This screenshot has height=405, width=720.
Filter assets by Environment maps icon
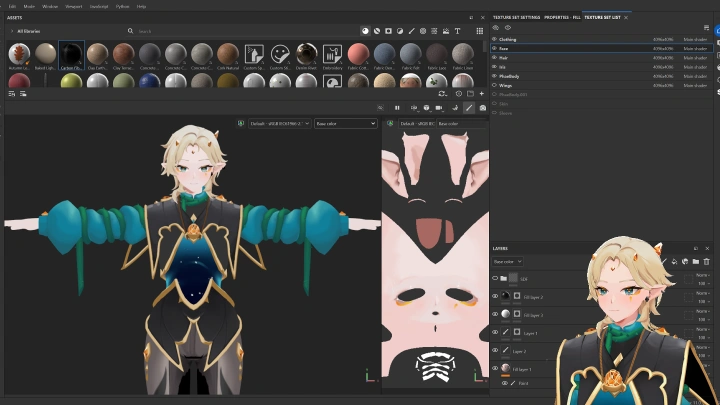(x=446, y=31)
